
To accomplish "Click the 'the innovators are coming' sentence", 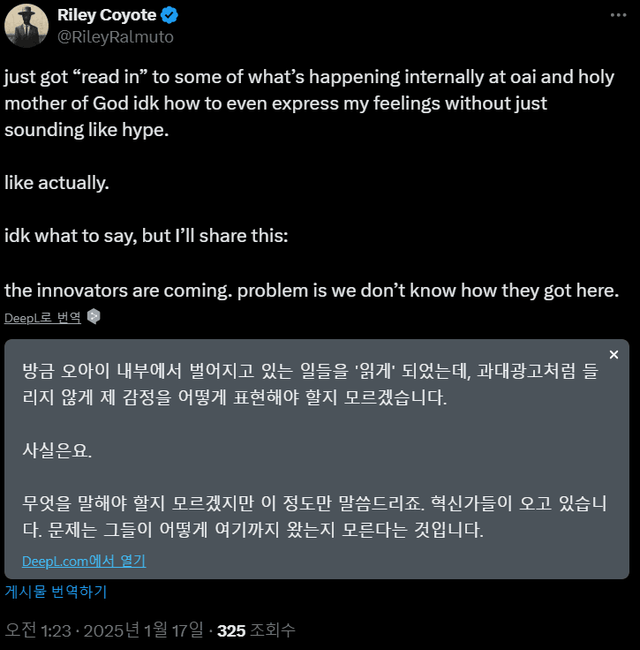I will click(x=312, y=290).
